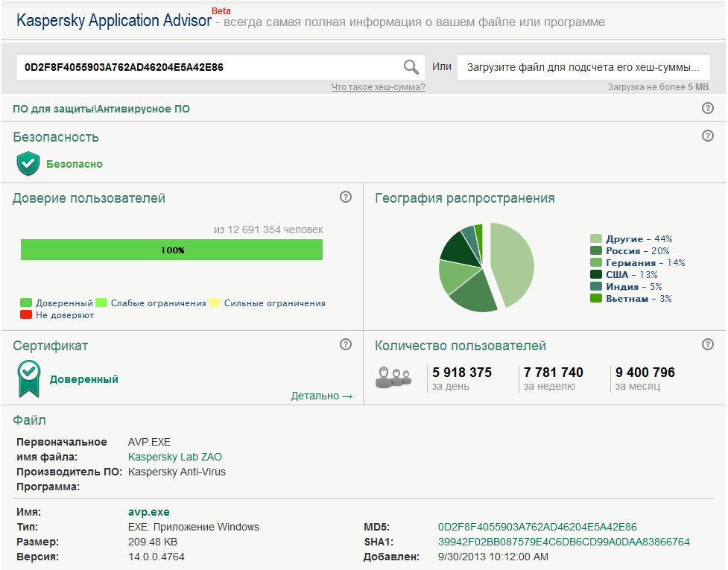728x570 pixels.
Task: Click the Загрузите файл upload field
Action: coord(583,66)
